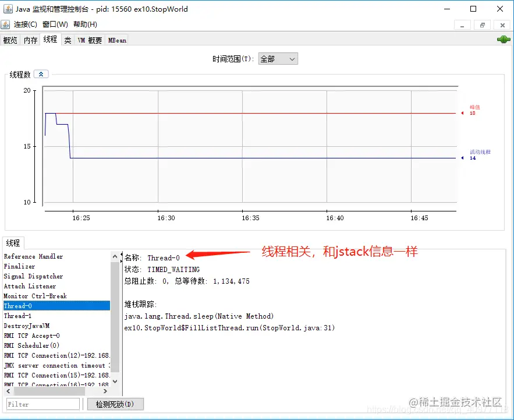Switch to the 内存 tab
Viewport: 514px width, 420px height.
(x=30, y=40)
